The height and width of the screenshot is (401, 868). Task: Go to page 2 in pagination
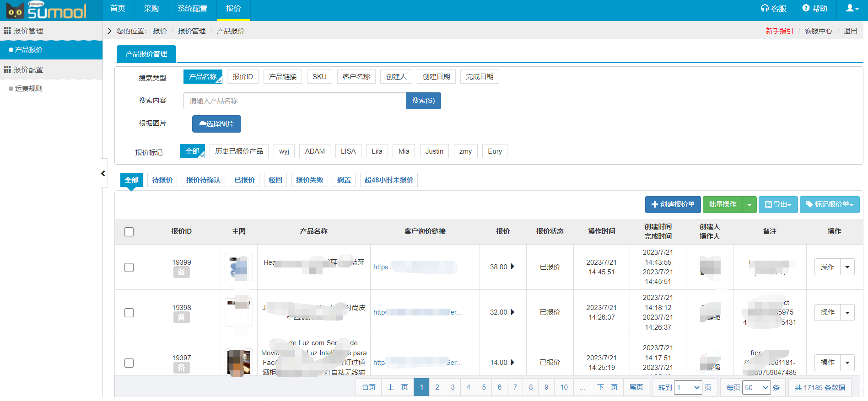[437, 387]
